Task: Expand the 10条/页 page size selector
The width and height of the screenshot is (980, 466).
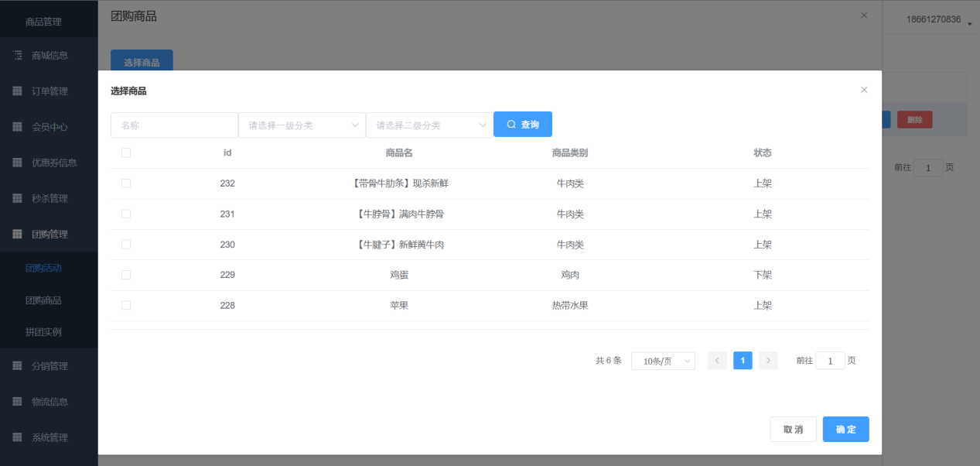Action: click(663, 361)
